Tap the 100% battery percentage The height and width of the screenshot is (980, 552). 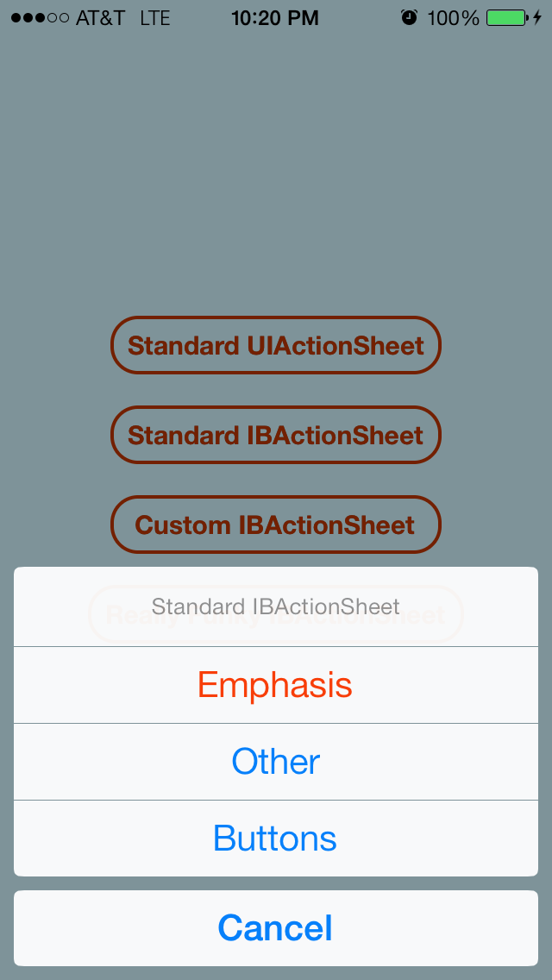453,18
